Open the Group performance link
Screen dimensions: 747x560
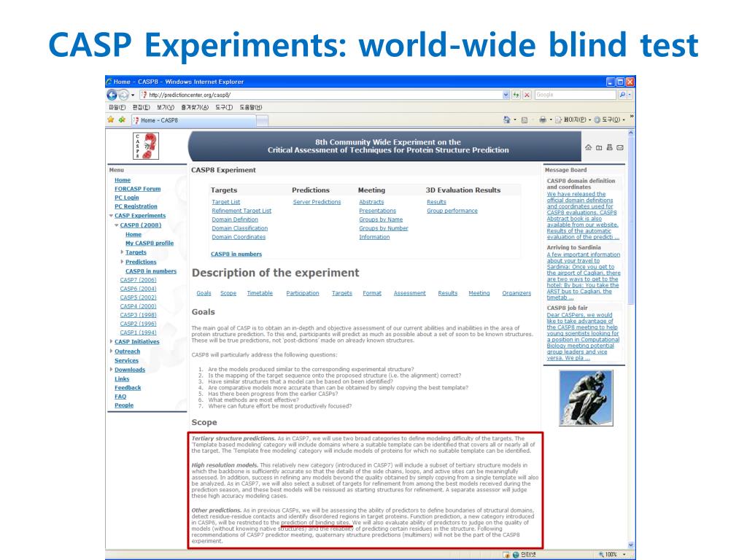tap(452, 211)
